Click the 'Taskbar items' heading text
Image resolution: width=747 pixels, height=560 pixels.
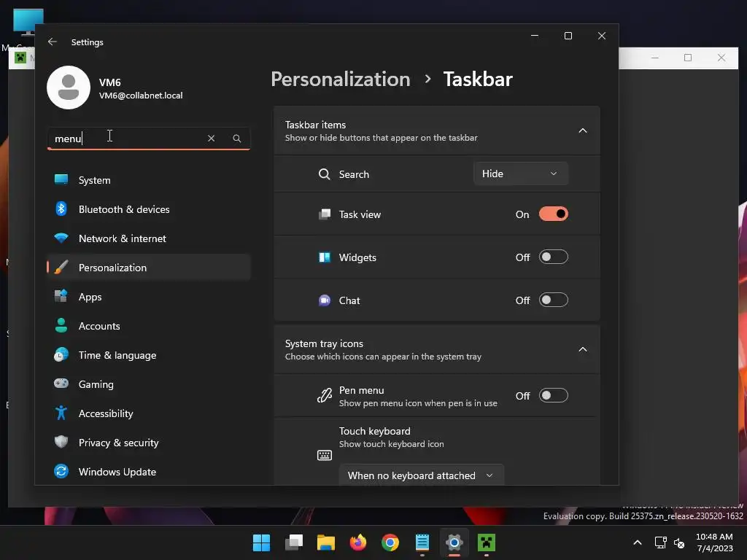315,125
